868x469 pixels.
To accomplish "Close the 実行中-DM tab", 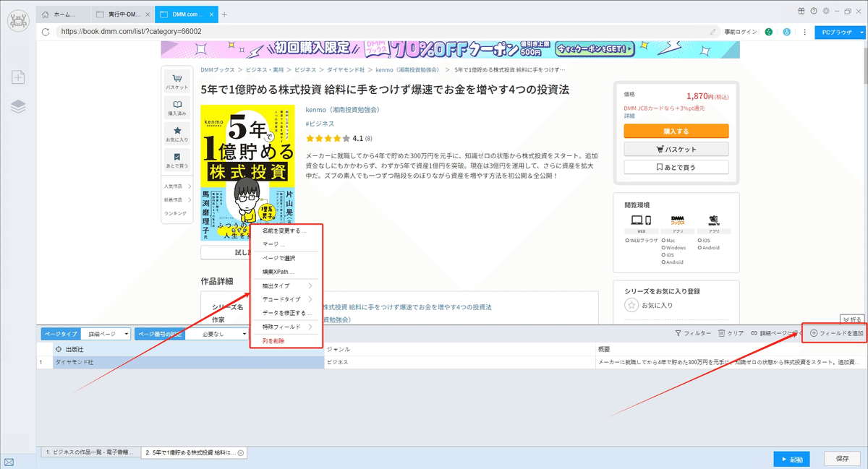I will [147, 14].
